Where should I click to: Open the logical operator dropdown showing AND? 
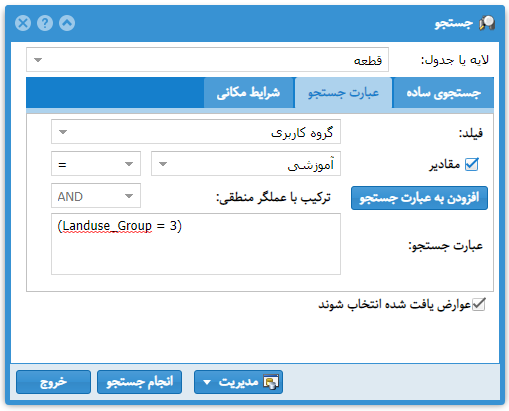(96, 196)
